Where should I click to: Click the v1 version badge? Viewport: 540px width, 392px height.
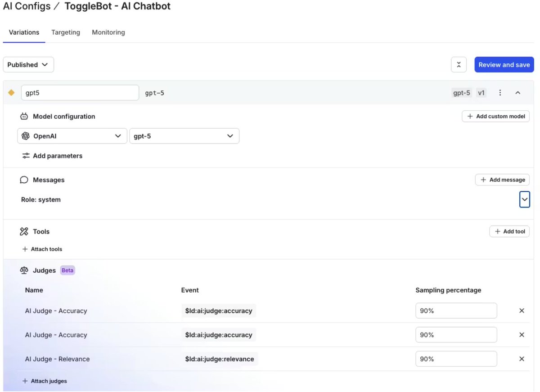point(481,93)
